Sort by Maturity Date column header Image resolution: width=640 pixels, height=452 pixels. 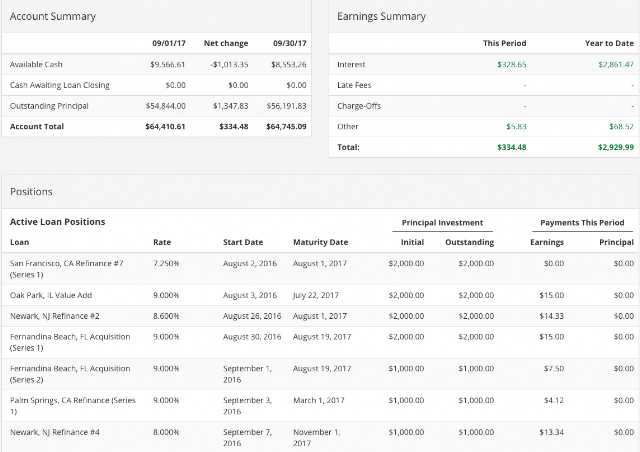(320, 242)
